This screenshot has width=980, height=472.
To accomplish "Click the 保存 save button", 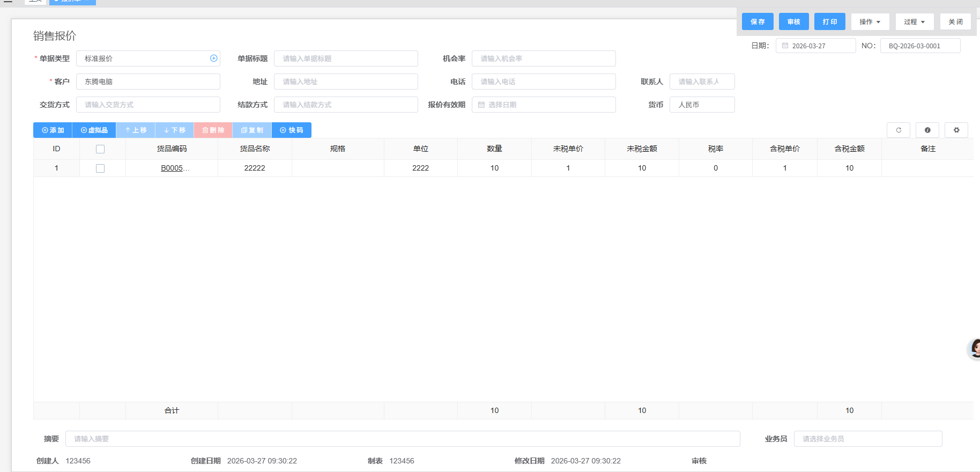I will (758, 22).
